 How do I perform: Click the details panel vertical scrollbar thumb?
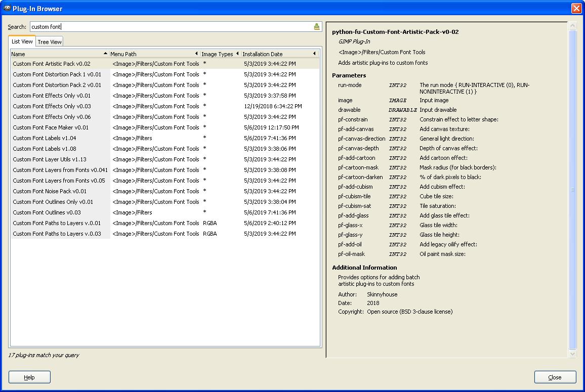point(572,190)
